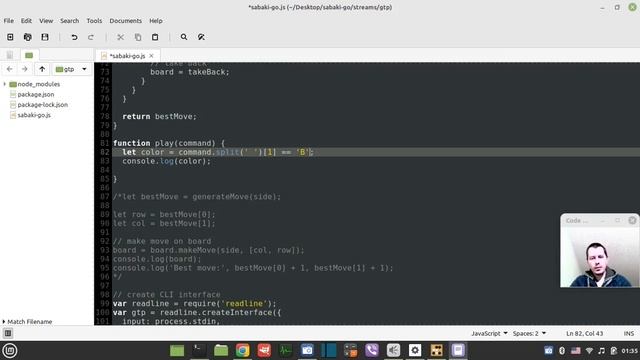Open the system monitor taskbar icon
This screenshot has width=640, height=360.
pyautogui.click(x=285, y=351)
